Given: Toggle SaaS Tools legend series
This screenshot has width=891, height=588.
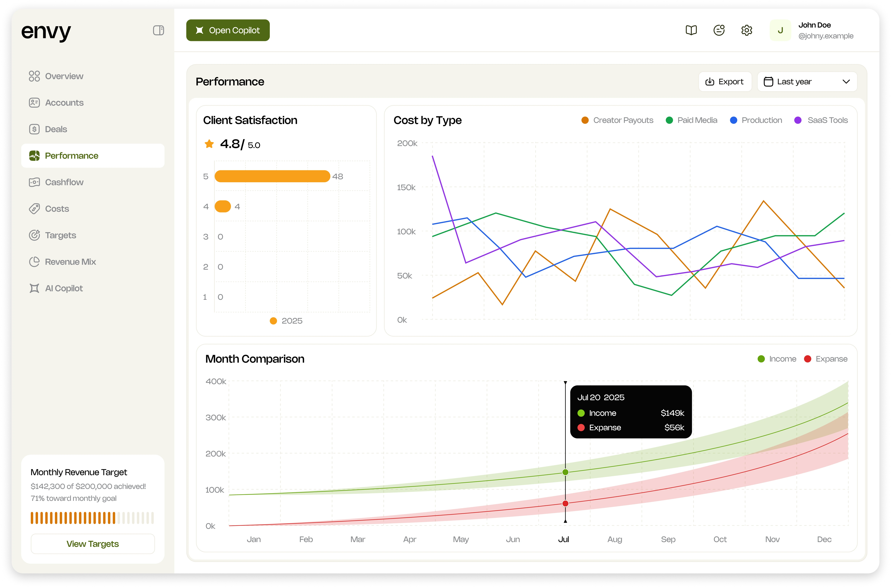Looking at the screenshot, I should [x=821, y=120].
